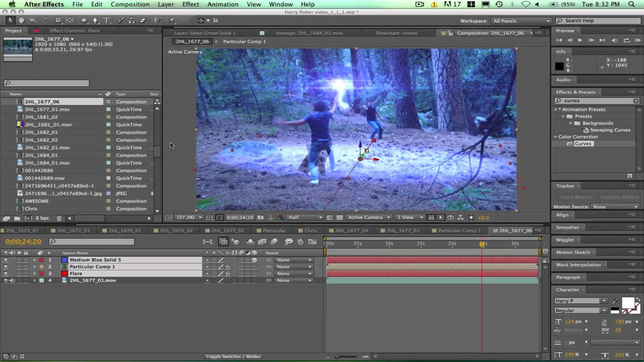The width and height of the screenshot is (644, 362).
Task: Click Toggle Switches / Modes button
Action: tap(233, 357)
